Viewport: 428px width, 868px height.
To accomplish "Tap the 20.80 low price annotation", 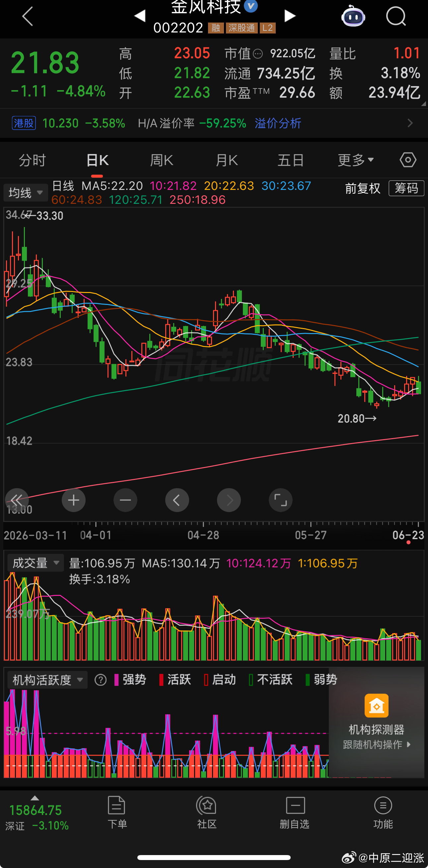I will click(357, 419).
